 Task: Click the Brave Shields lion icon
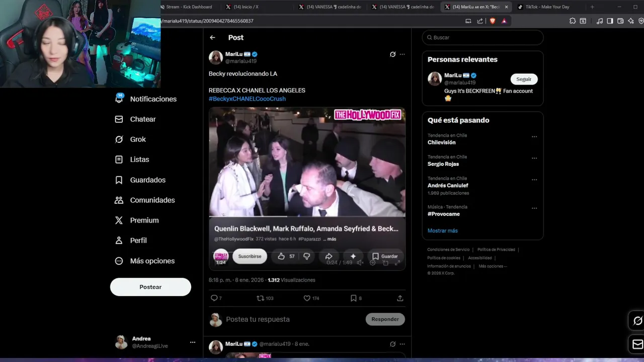coord(492,21)
